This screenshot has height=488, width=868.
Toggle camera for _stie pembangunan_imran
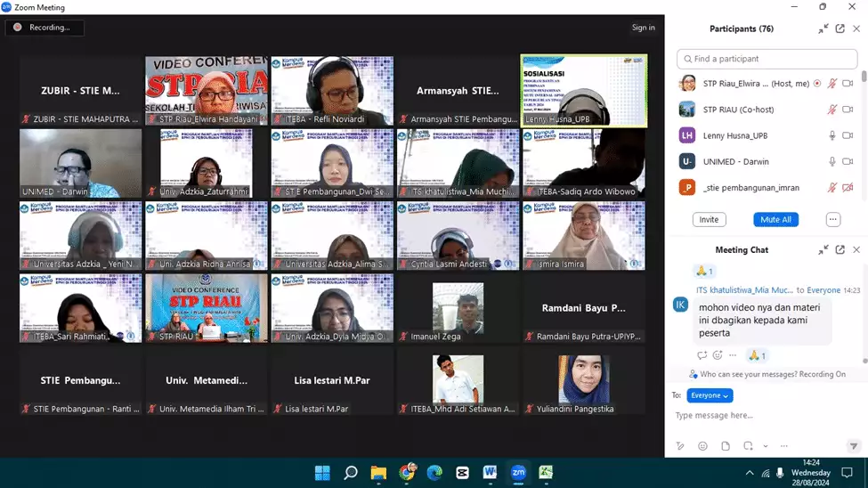(848, 187)
